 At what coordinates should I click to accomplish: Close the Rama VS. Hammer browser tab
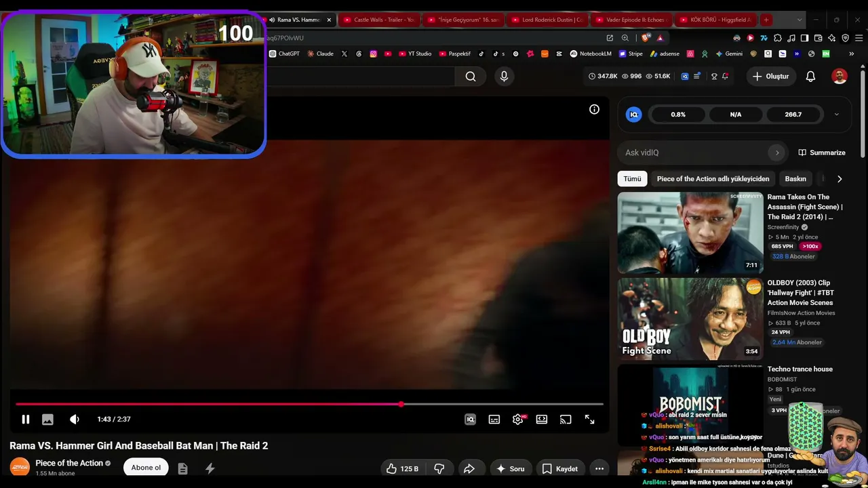(329, 20)
